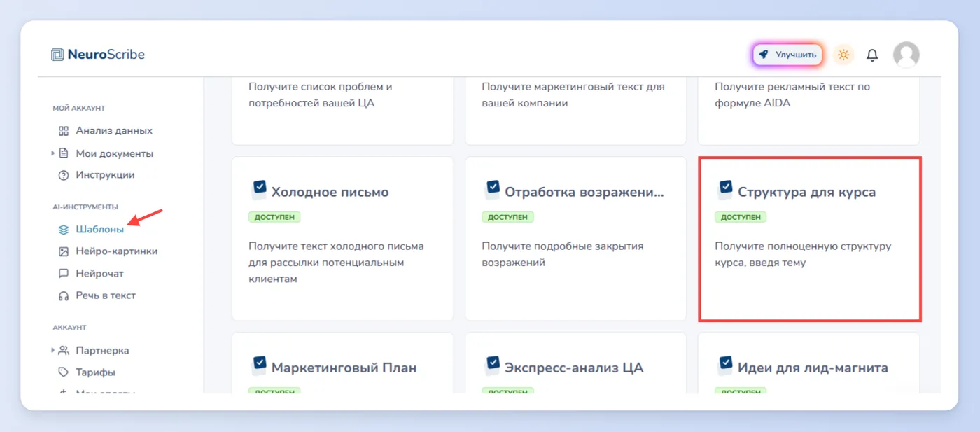Expand the Партнерка arrow
Viewport: 980px width, 432px height.
52,350
